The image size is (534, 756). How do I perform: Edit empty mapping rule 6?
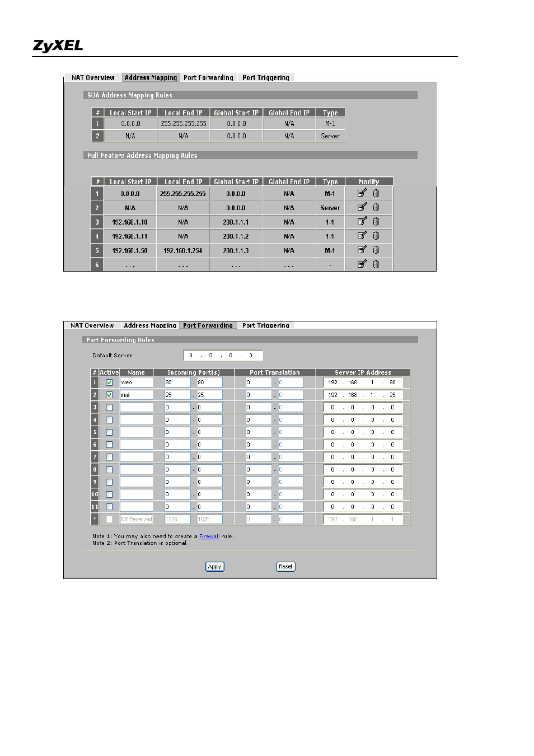pos(362,264)
